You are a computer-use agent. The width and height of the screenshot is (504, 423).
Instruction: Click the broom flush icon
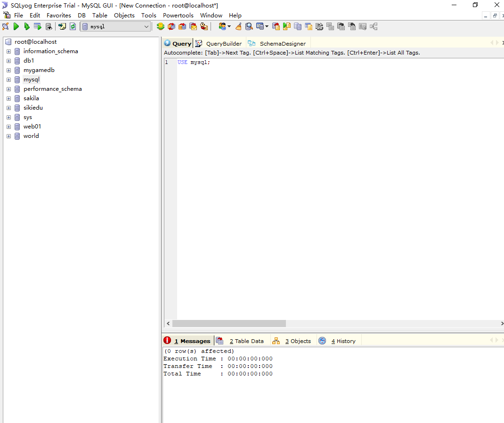click(x=238, y=27)
